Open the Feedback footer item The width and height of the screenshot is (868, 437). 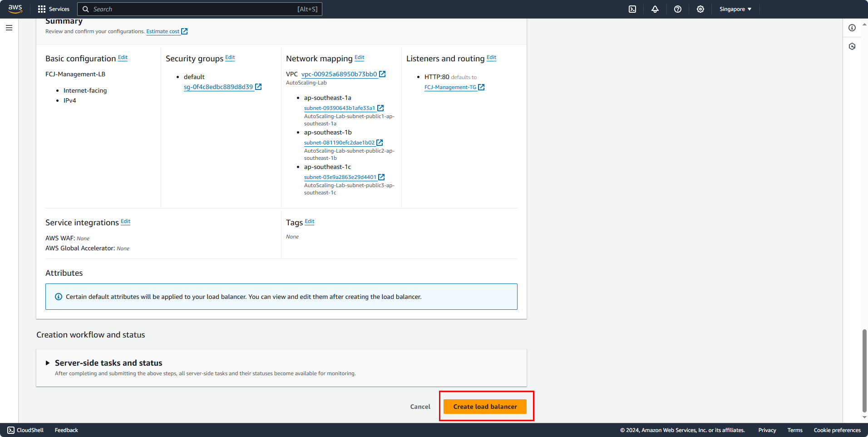pos(66,430)
